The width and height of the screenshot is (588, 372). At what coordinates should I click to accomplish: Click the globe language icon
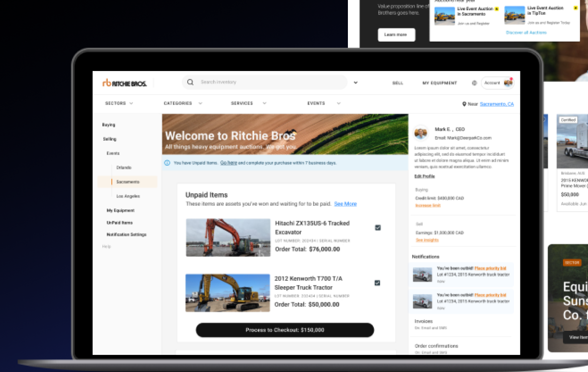tap(474, 83)
